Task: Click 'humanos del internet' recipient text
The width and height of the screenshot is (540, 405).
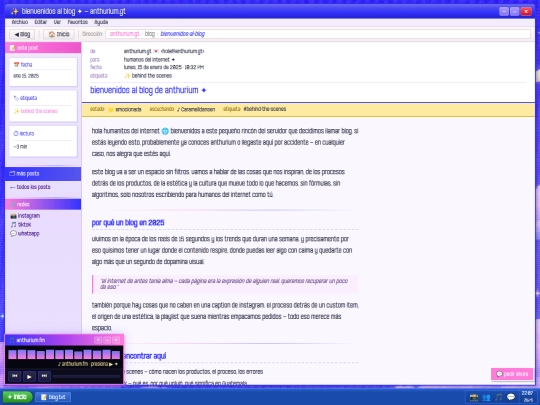Action: [149, 60]
